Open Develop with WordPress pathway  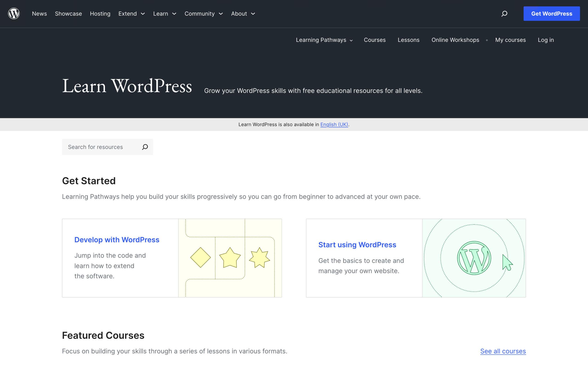point(117,240)
